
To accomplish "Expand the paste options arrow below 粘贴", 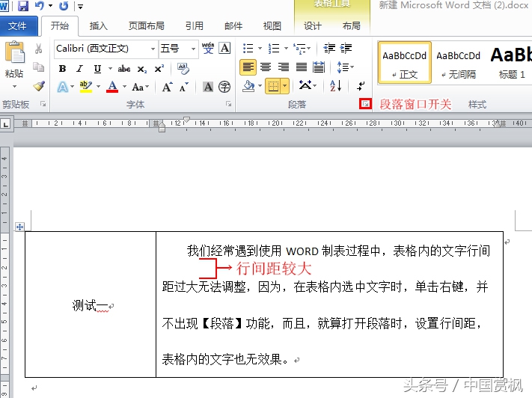I will (14, 87).
